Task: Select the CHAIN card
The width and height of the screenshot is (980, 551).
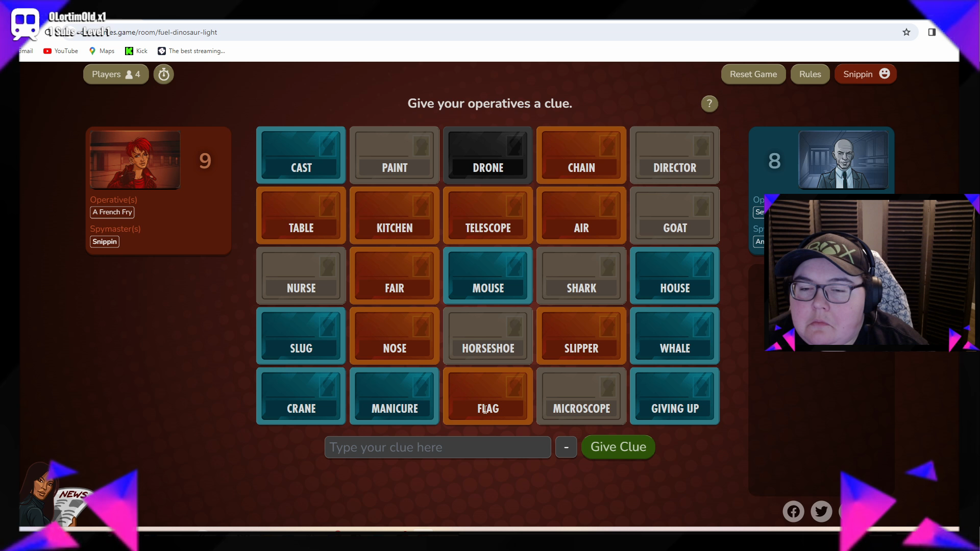Action: click(581, 155)
